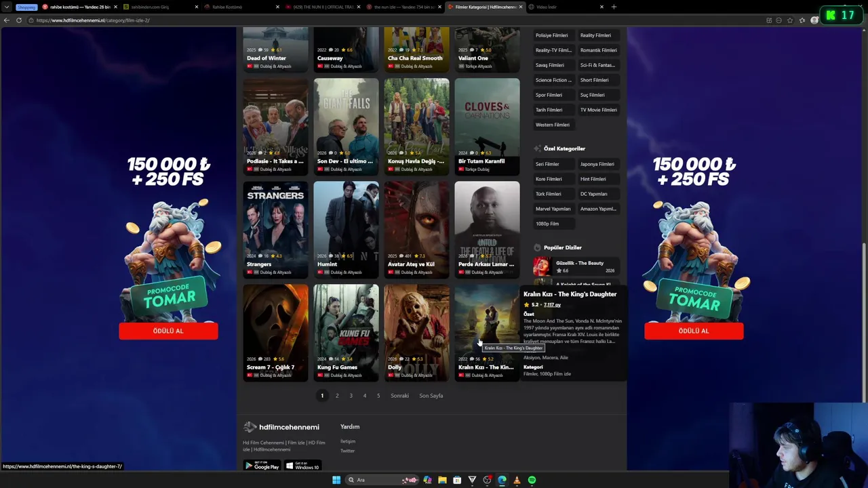The height and width of the screenshot is (488, 868).
Task: Close the Video İndir tab
Action: [x=601, y=7]
